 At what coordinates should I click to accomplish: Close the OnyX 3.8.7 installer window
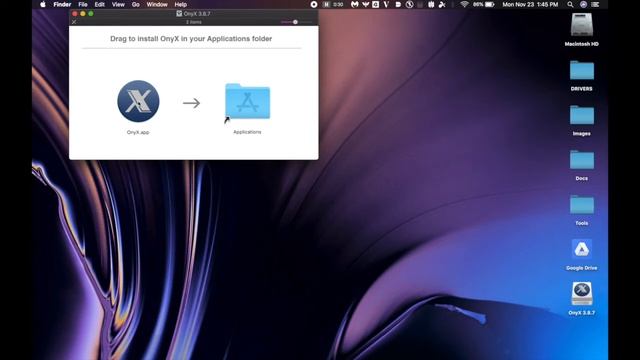(x=75, y=13)
